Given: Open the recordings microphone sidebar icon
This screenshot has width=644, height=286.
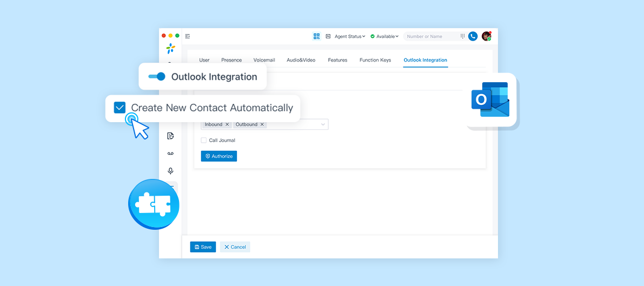Looking at the screenshot, I should point(170,171).
